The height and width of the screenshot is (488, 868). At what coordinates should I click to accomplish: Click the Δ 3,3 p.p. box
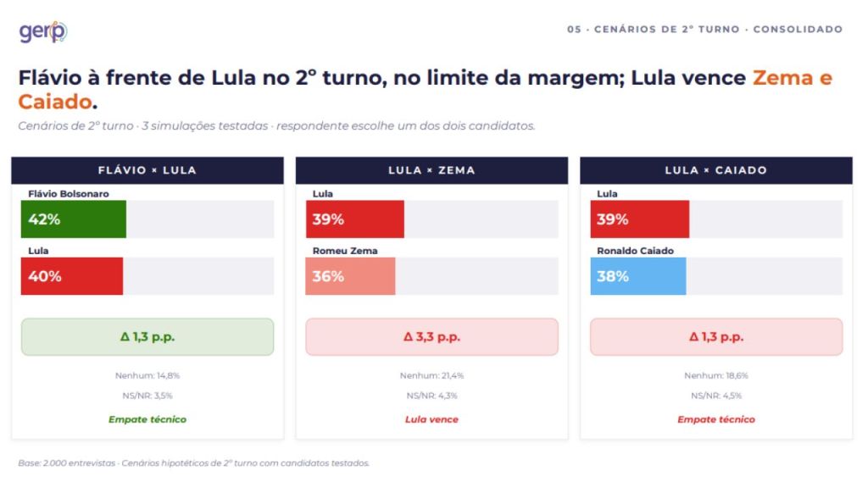pyautogui.click(x=431, y=337)
